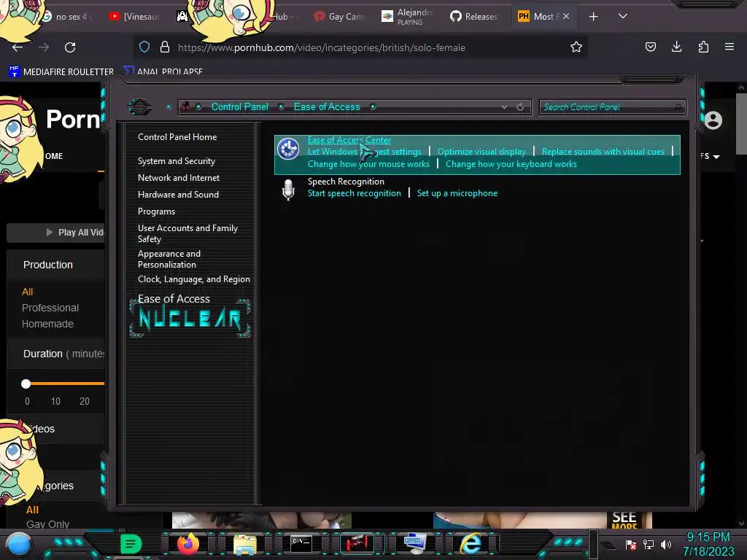Click Change how your keyboard works
Image resolution: width=747 pixels, height=560 pixels.
click(511, 164)
